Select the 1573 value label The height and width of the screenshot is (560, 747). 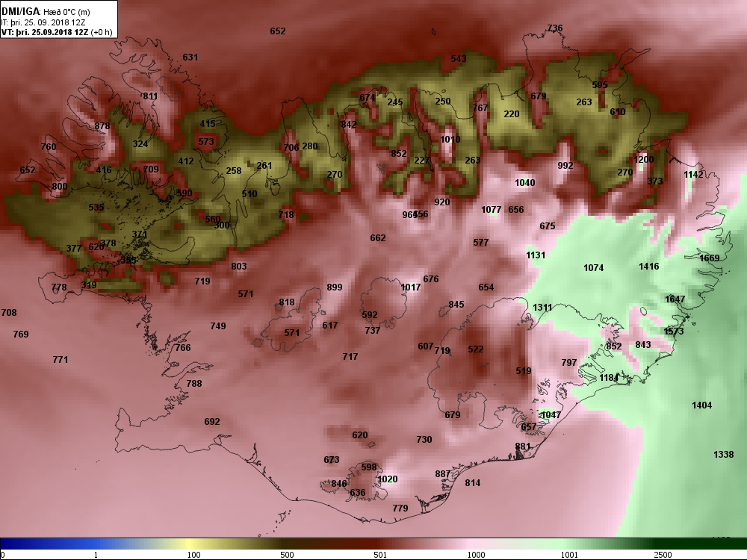coord(674,331)
